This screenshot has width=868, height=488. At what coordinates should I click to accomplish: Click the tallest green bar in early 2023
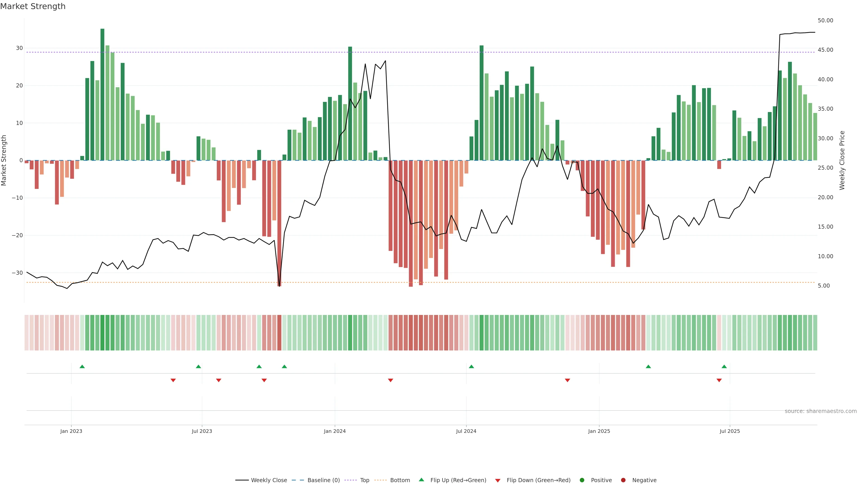(x=102, y=94)
